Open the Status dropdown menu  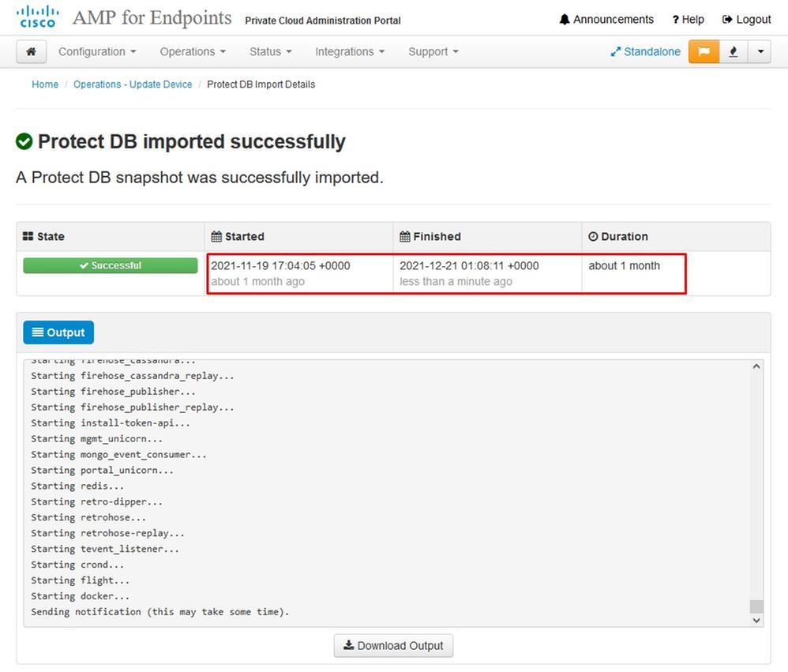tap(270, 52)
